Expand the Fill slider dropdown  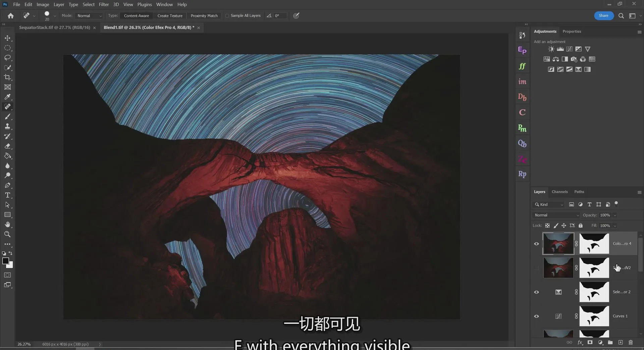(615, 226)
